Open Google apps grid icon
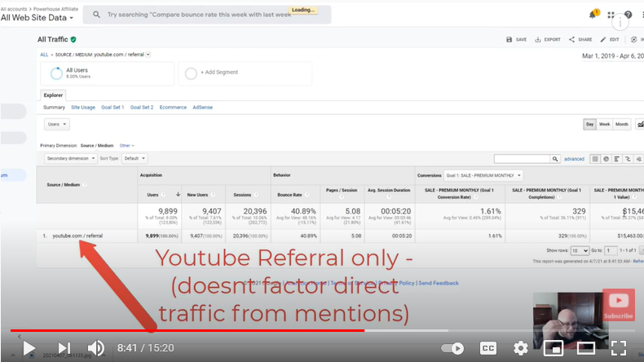This screenshot has height=362, width=644. point(611,15)
